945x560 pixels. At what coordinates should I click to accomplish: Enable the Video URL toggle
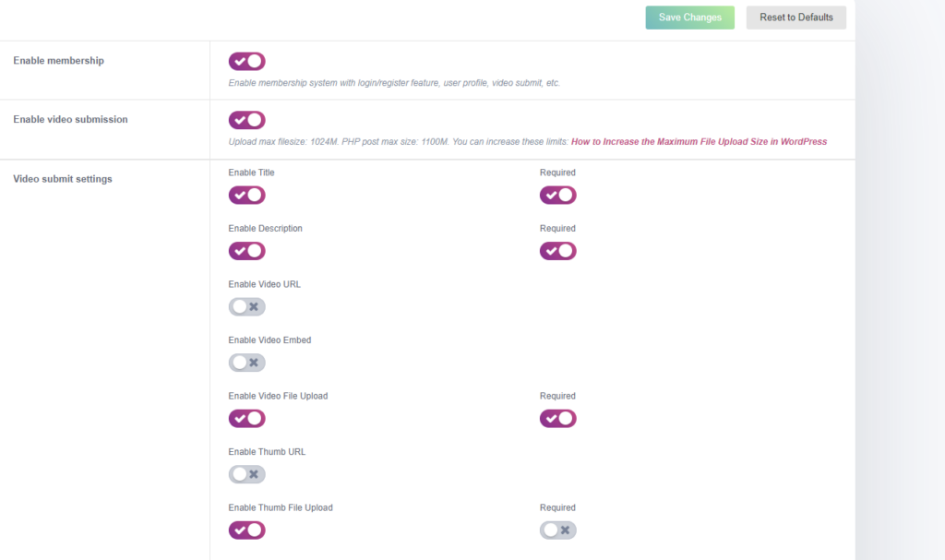point(246,307)
